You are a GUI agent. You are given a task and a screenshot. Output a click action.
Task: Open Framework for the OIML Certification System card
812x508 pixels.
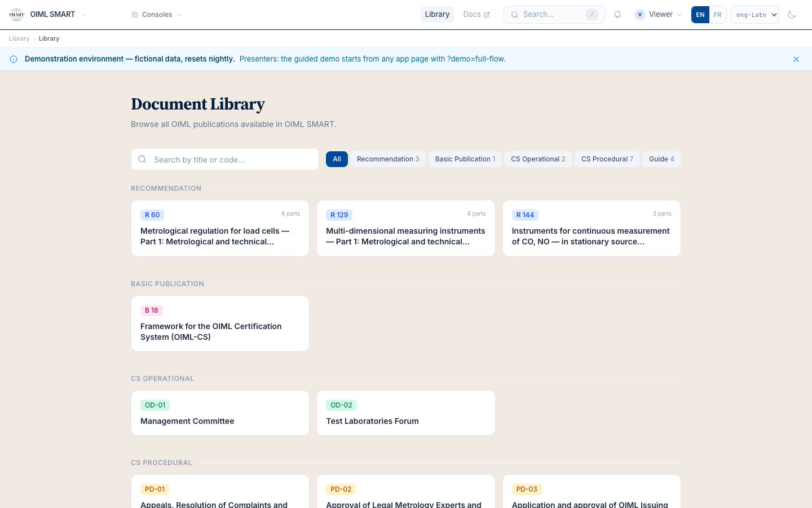[x=220, y=323]
